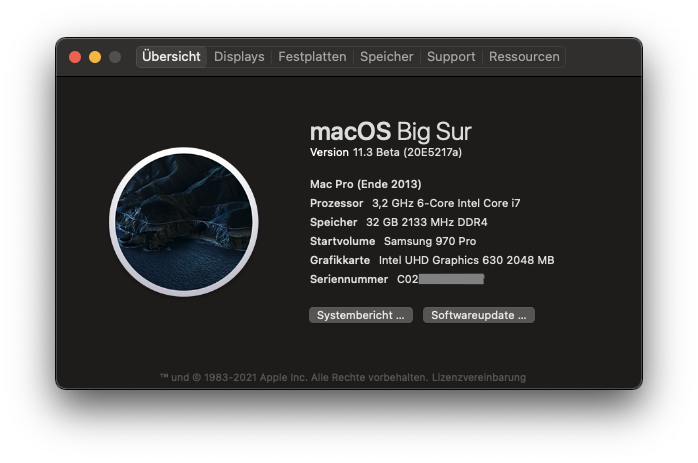Close the window with the red button
The image size is (698, 463).
75,57
